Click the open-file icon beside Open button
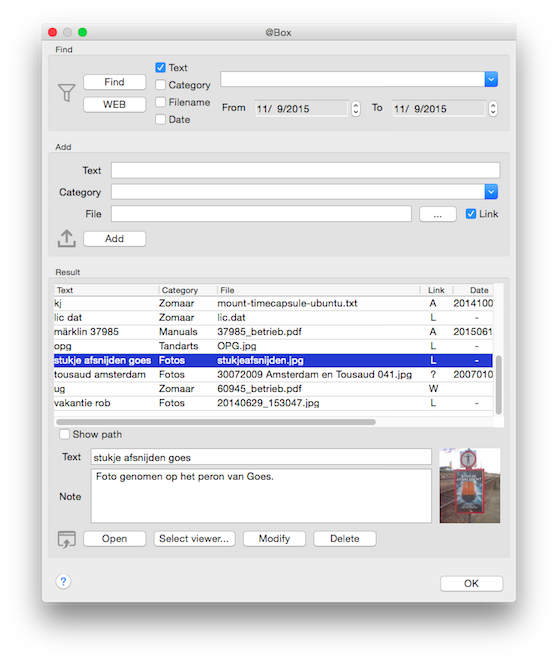The height and width of the screenshot is (662, 558). pyautogui.click(x=66, y=539)
